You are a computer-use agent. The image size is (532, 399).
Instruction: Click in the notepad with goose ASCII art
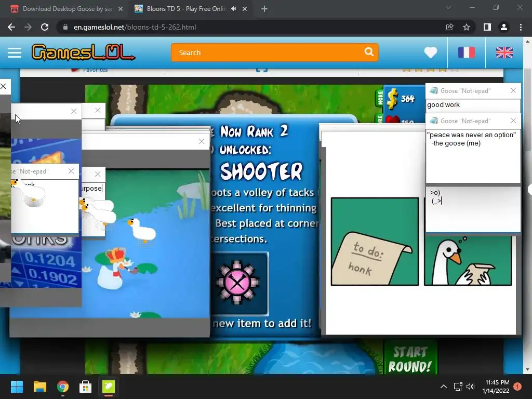(x=473, y=209)
